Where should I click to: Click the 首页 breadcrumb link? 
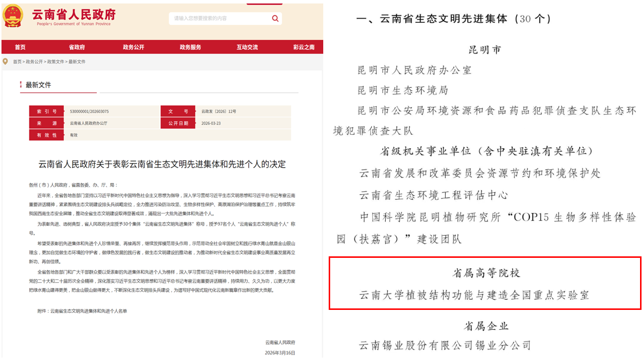pyautogui.click(x=17, y=62)
